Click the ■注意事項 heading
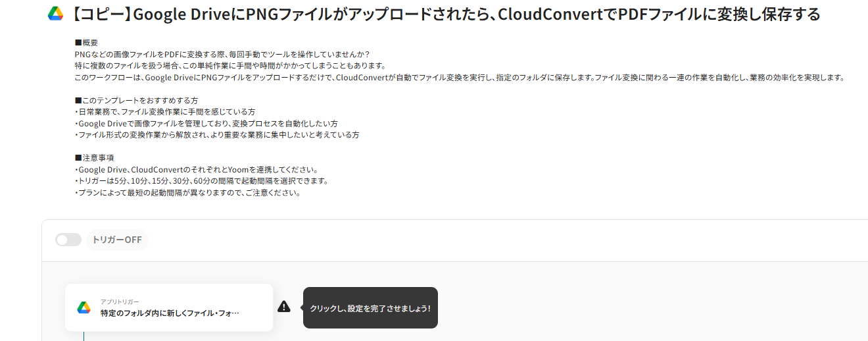Viewport: 868px width, 341px height. [x=95, y=158]
